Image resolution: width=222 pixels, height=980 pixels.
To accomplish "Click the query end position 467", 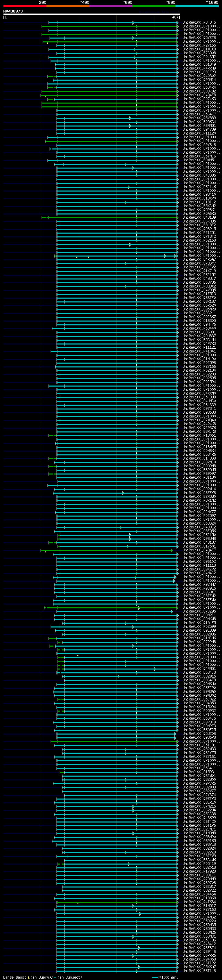I will (175, 17).
